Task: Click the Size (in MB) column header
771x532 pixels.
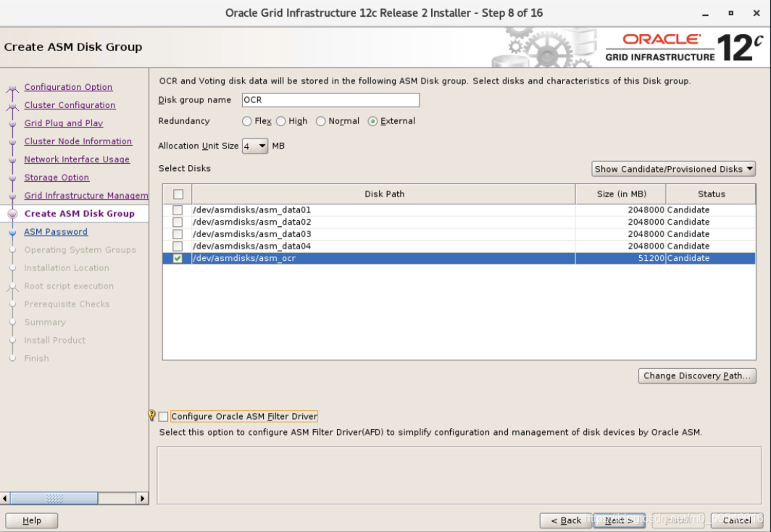Action: click(x=621, y=194)
